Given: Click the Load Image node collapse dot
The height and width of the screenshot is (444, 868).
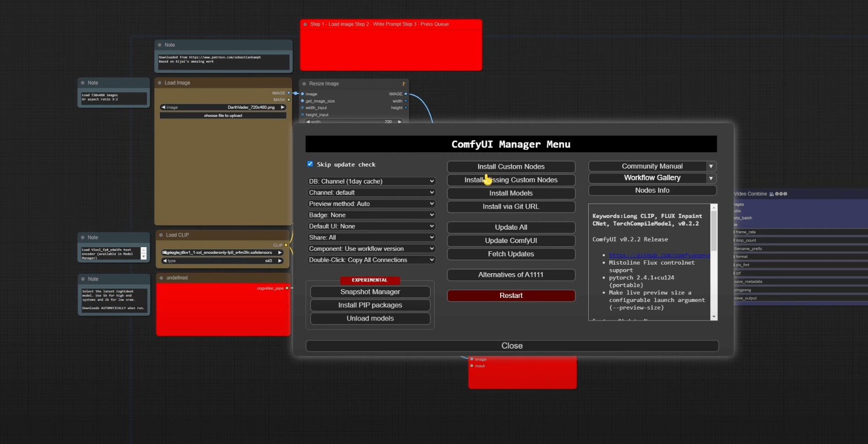Looking at the screenshot, I should (159, 83).
